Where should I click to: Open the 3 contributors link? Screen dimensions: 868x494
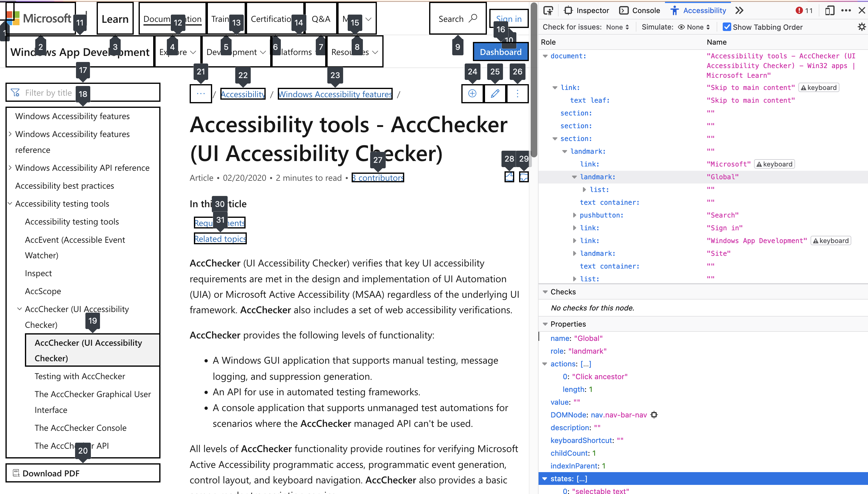coord(378,178)
